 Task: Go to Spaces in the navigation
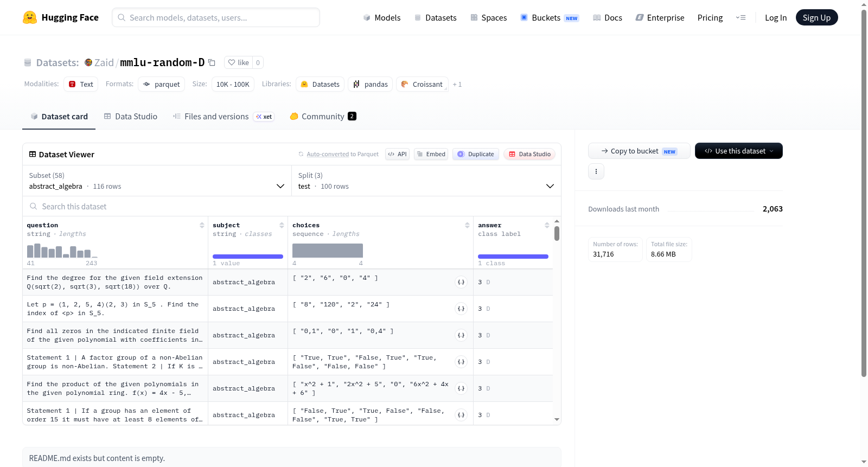(x=489, y=17)
